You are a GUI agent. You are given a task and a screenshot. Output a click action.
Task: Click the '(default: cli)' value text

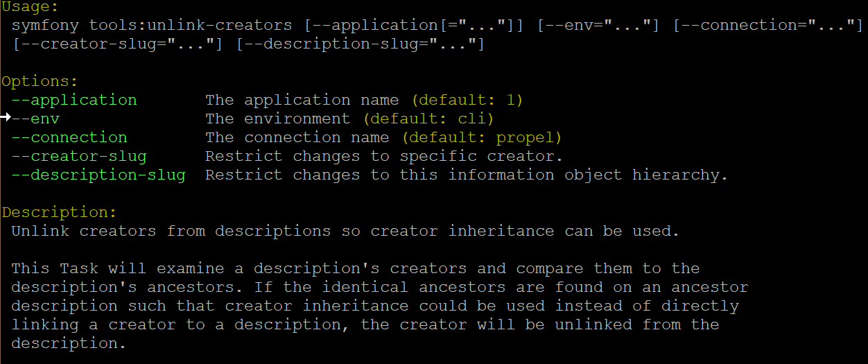[x=428, y=119]
